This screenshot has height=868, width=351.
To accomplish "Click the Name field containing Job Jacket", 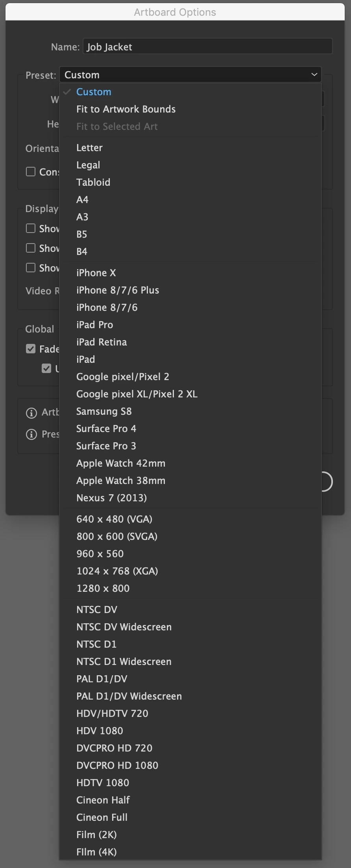I will tap(207, 46).
